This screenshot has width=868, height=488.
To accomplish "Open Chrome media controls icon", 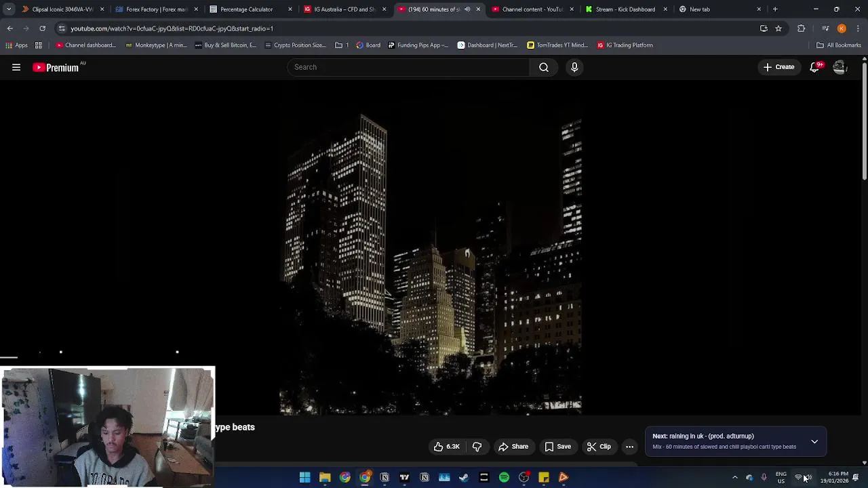I will pyautogui.click(x=825, y=28).
